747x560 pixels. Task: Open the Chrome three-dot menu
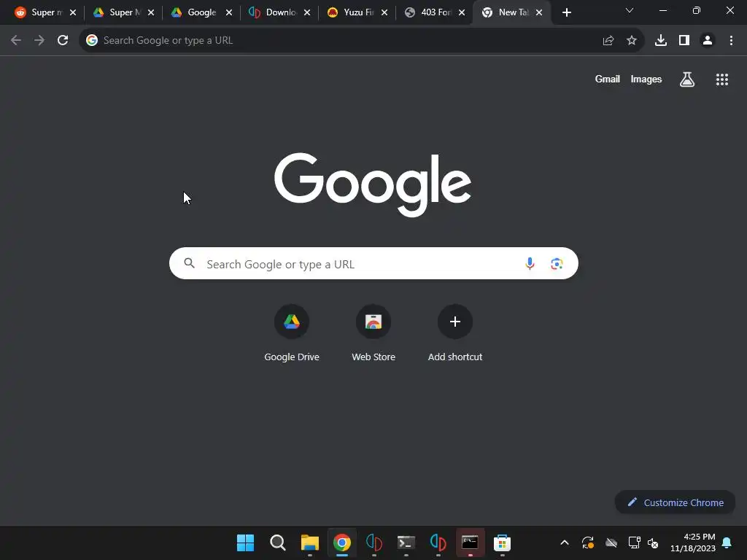point(731,41)
